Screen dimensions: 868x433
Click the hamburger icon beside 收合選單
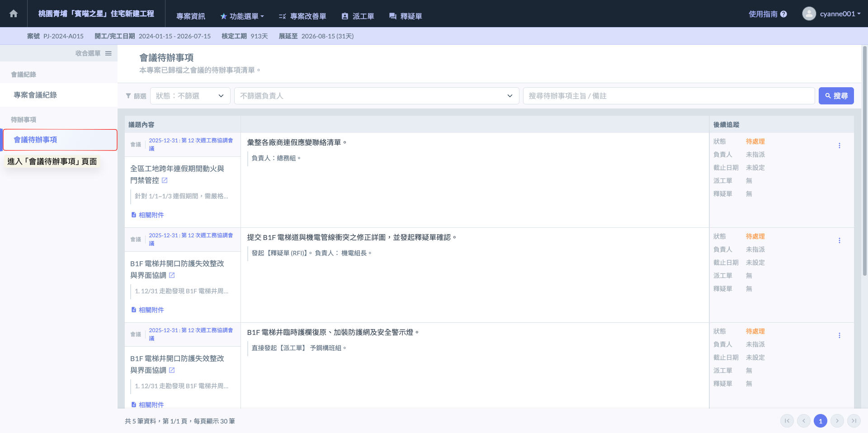(108, 53)
